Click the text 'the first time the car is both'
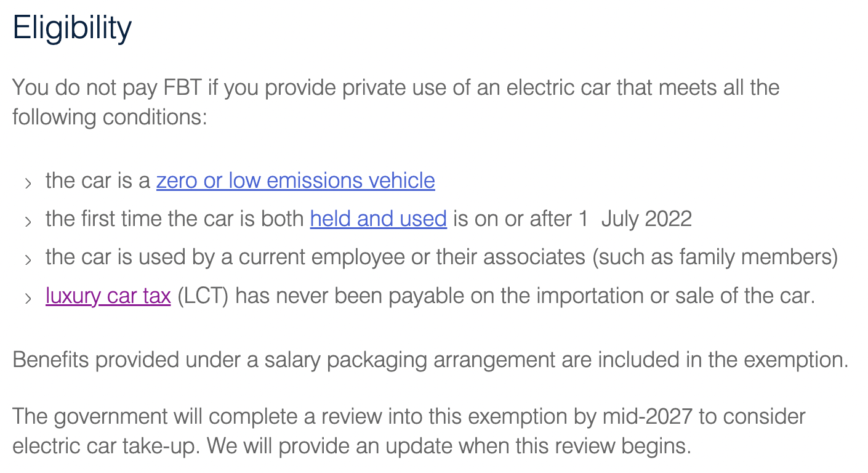This screenshot has height=473, width=868. tap(175, 219)
